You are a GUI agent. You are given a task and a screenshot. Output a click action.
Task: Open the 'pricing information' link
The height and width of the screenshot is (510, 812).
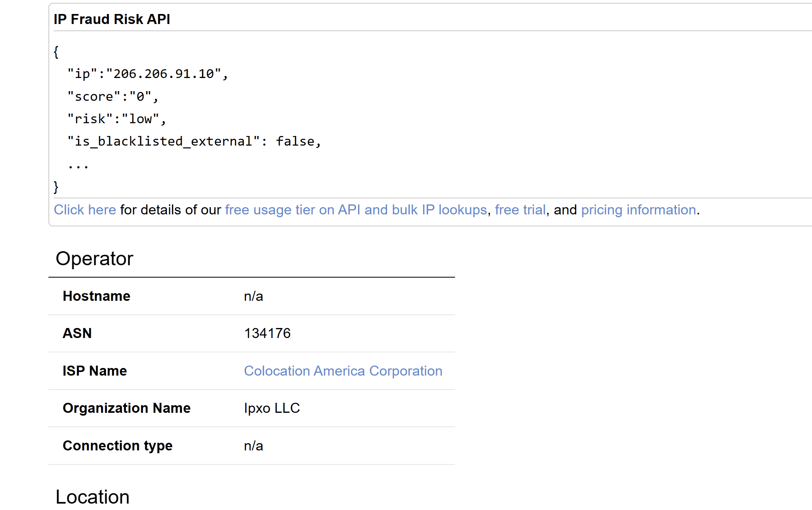tap(638, 210)
